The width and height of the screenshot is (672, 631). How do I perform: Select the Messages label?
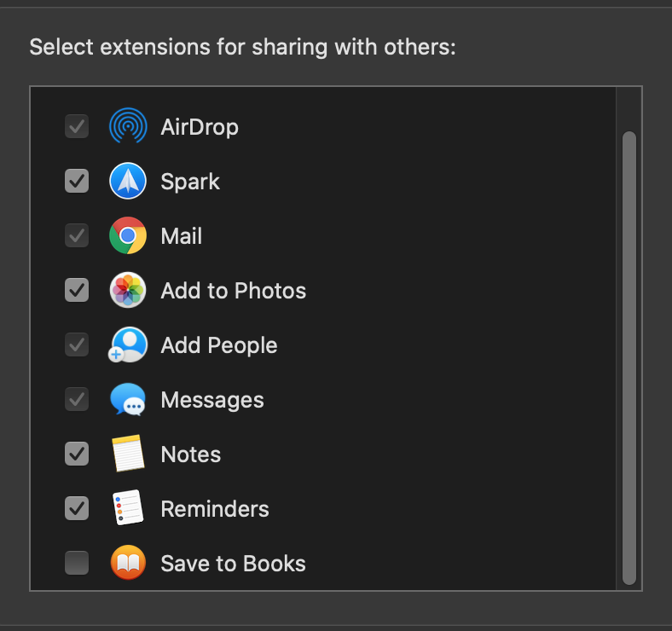coord(212,401)
